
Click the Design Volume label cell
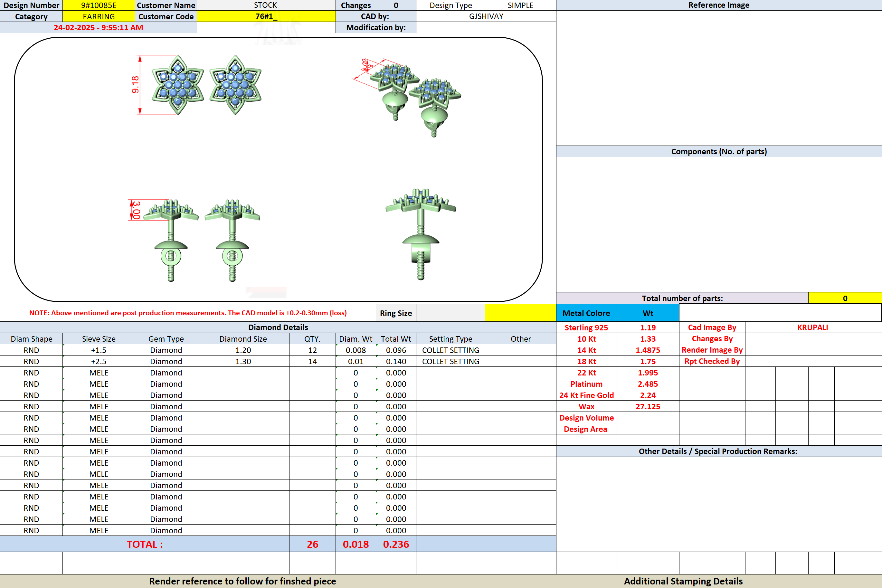click(586, 417)
